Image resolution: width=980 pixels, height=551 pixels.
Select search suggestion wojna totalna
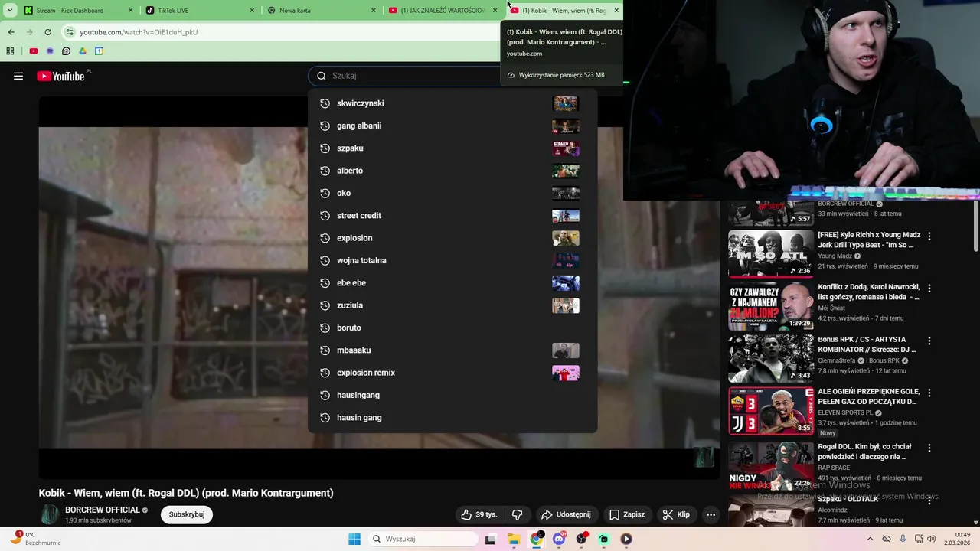click(452, 260)
